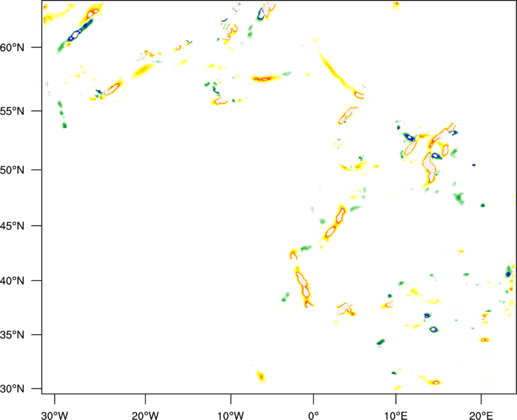Click the 45°N latitude label
The image size is (517, 420).
[x=12, y=226]
